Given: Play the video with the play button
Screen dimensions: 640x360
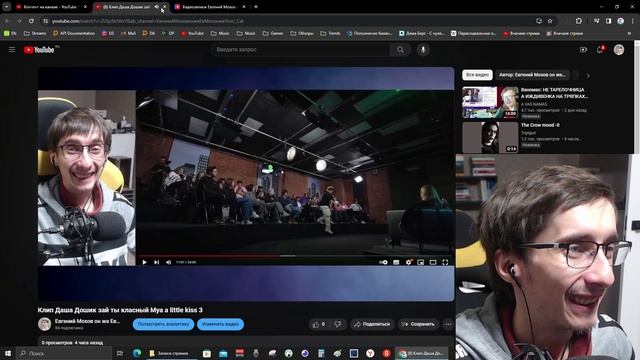Looking at the screenshot, I should point(144,262).
